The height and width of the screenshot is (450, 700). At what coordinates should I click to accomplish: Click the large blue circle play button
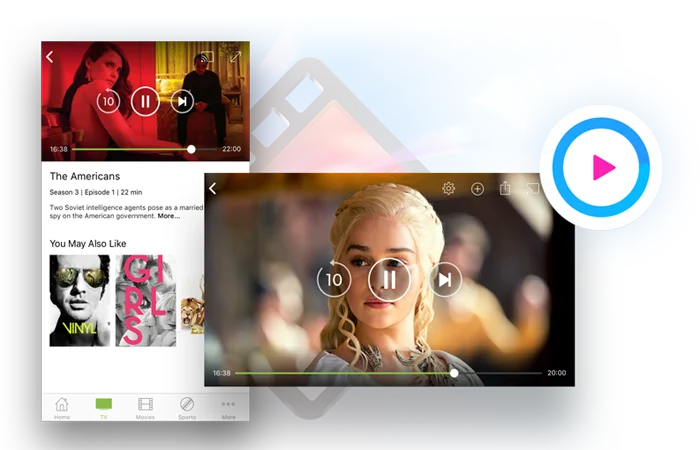(x=601, y=167)
